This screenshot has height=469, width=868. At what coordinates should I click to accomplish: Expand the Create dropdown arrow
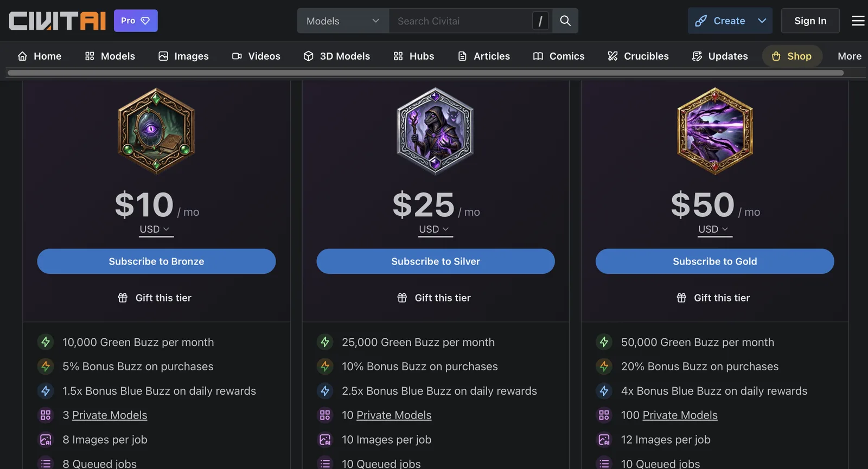[x=762, y=21]
